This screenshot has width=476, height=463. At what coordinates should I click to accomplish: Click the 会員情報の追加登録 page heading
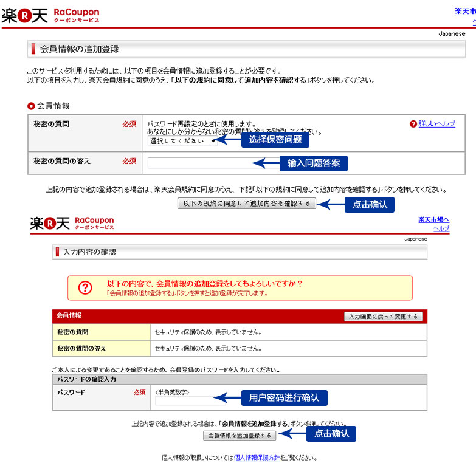click(x=79, y=49)
